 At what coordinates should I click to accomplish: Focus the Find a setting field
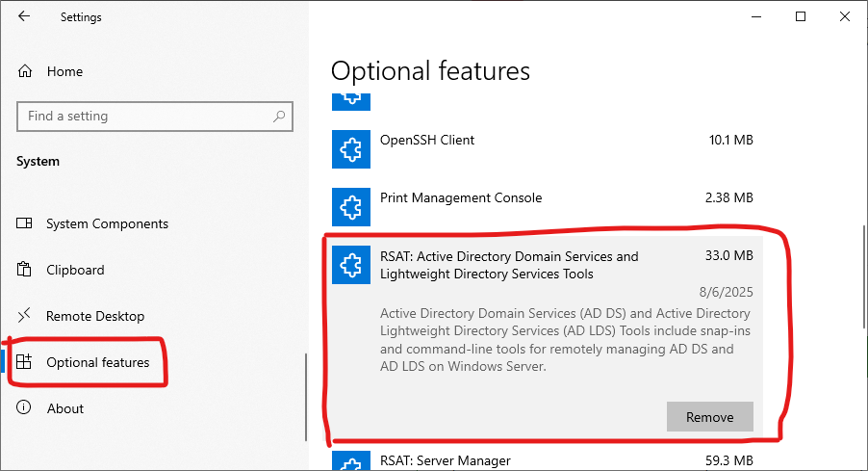click(x=154, y=117)
